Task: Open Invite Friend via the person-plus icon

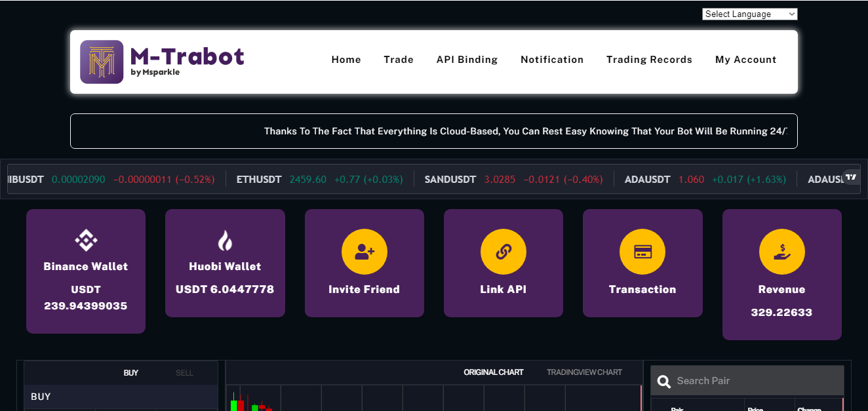Action: 364,252
